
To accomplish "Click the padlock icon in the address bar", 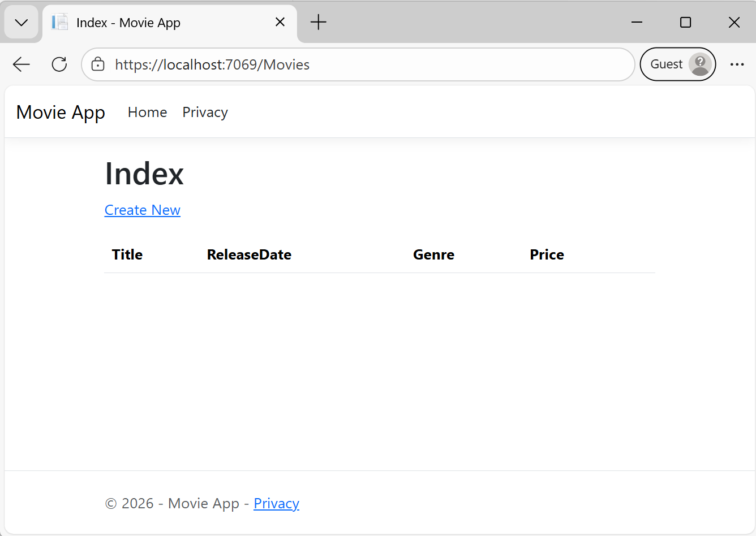I will coord(98,64).
